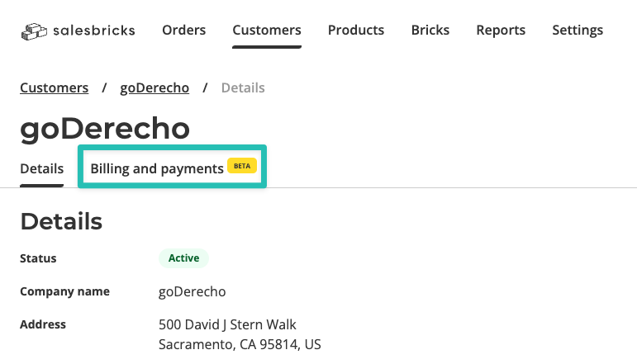Click the goDerecho breadcrumb link

(154, 87)
